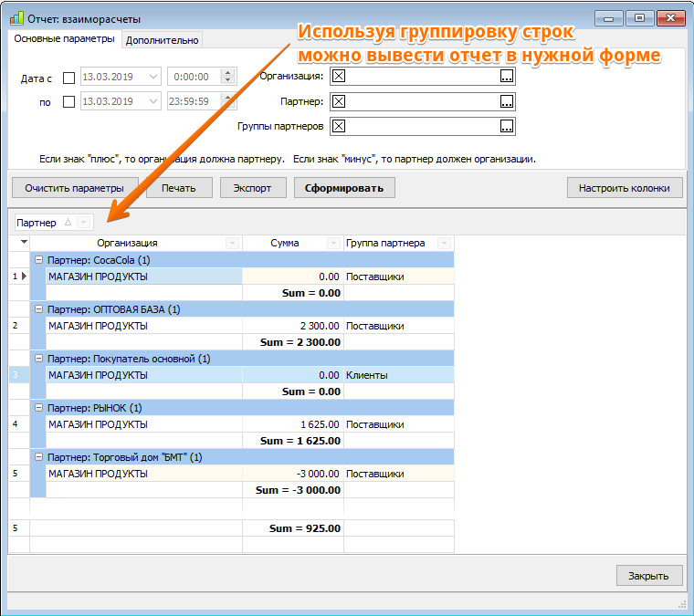The height and width of the screenshot is (616, 694).
Task: Collapse the Партнер: Покупатель основной group
Action: (39, 358)
